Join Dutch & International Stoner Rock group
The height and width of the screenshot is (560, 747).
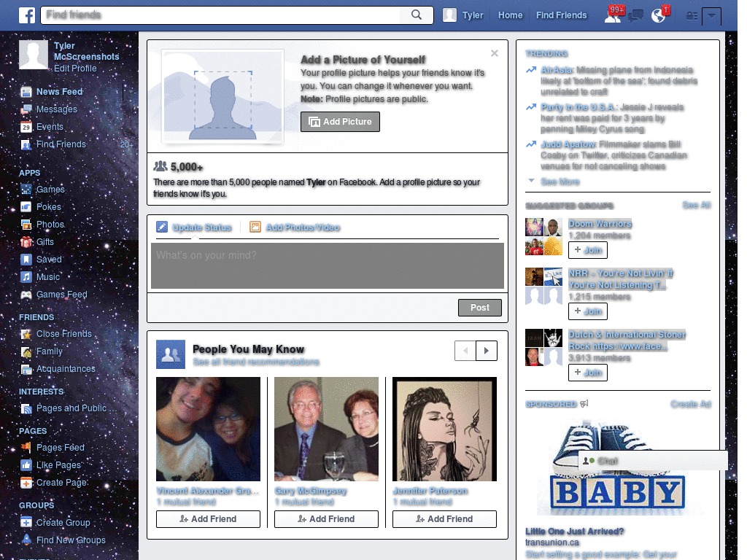pyautogui.click(x=588, y=373)
